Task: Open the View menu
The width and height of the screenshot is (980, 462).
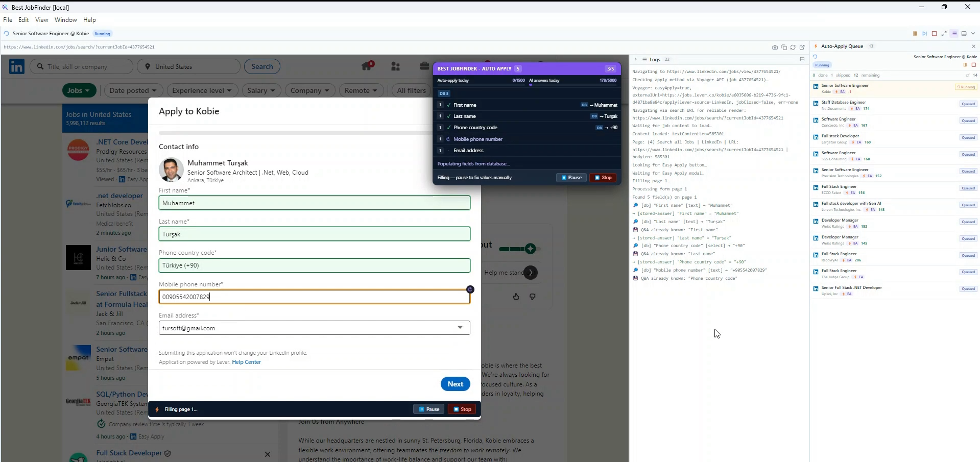Action: click(42, 20)
